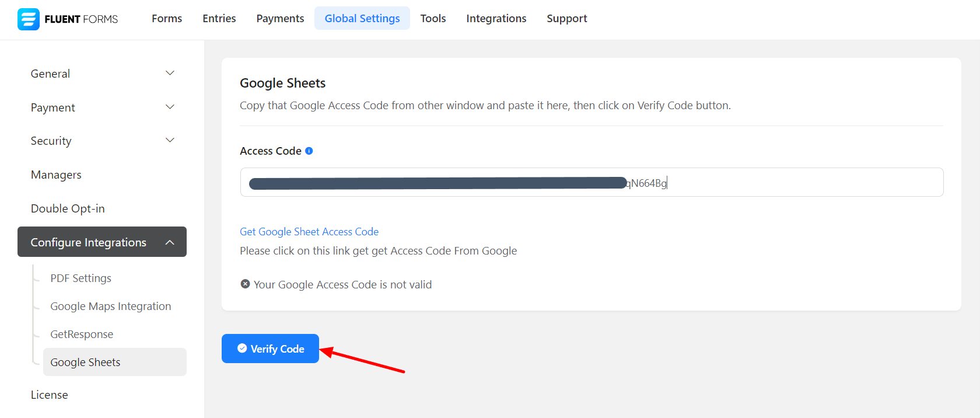Follow the Get Google Sheet Access Code link
The width and height of the screenshot is (980, 418).
coord(309,232)
